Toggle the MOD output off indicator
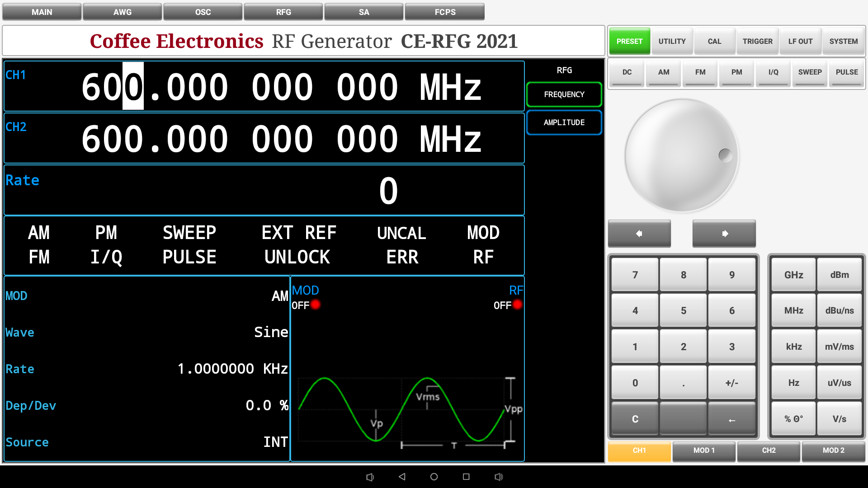The width and height of the screenshot is (868, 488). coord(315,305)
